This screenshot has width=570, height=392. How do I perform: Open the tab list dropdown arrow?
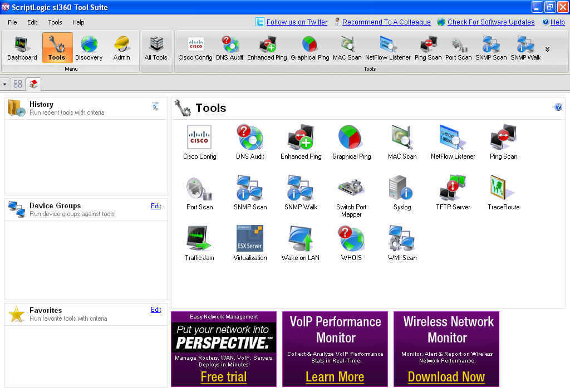(x=5, y=84)
